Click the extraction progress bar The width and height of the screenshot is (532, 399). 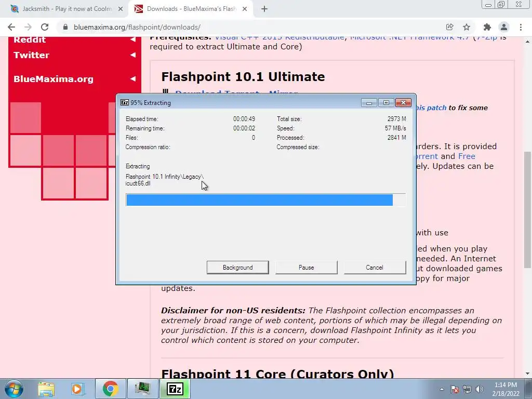(265, 200)
